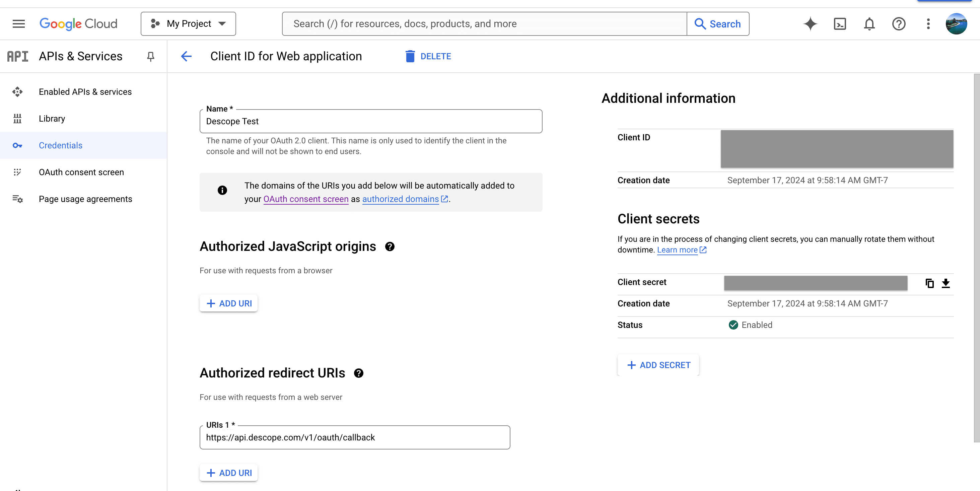Click the help icon next to Authorized redirect URIs

tap(358, 373)
